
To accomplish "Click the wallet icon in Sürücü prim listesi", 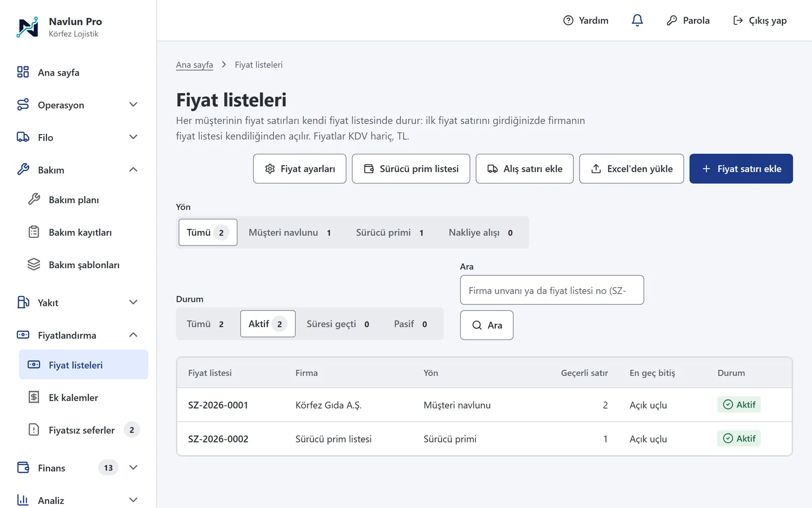I will click(x=369, y=169).
